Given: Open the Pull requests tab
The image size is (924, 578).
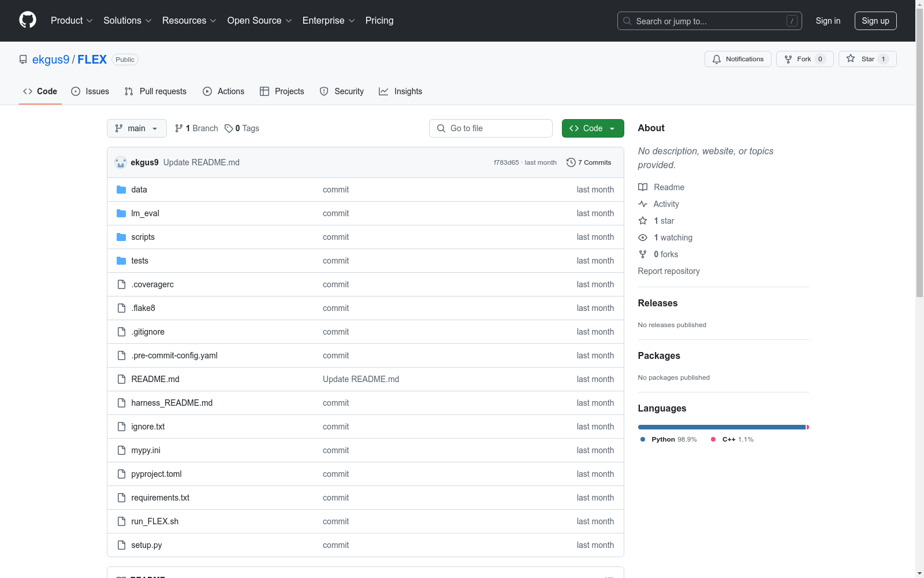Looking at the screenshot, I should pyautogui.click(x=155, y=91).
